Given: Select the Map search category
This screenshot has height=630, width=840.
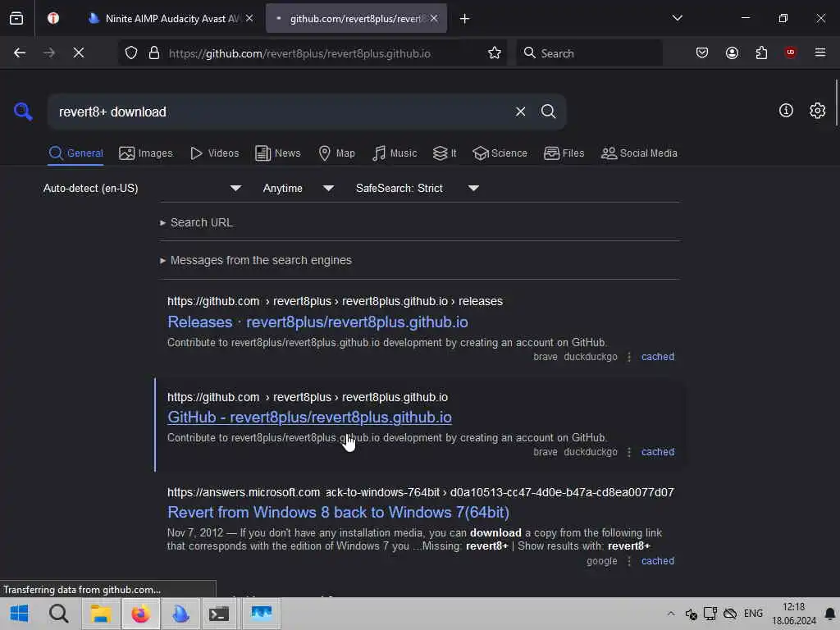Looking at the screenshot, I should click(x=336, y=153).
